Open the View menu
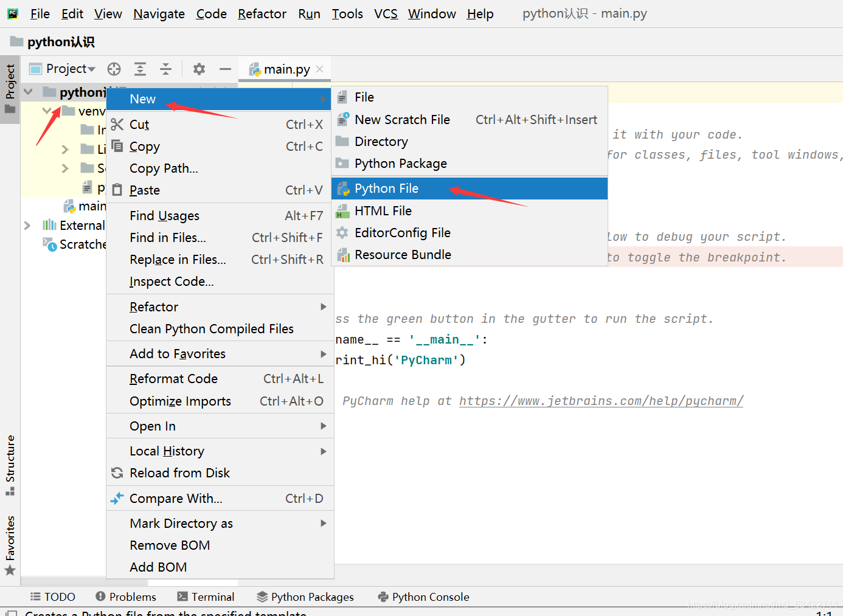843x616 pixels. (108, 13)
